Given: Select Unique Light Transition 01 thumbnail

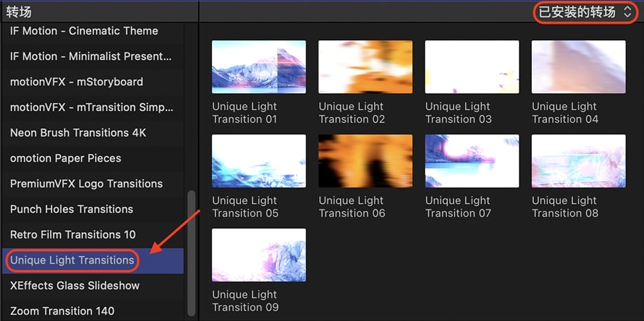Looking at the screenshot, I should (x=259, y=67).
